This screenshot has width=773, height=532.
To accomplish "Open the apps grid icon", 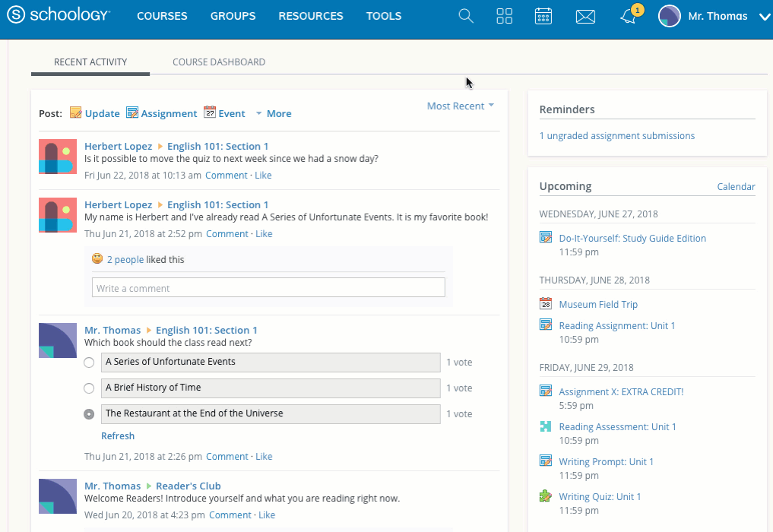I will (x=505, y=16).
